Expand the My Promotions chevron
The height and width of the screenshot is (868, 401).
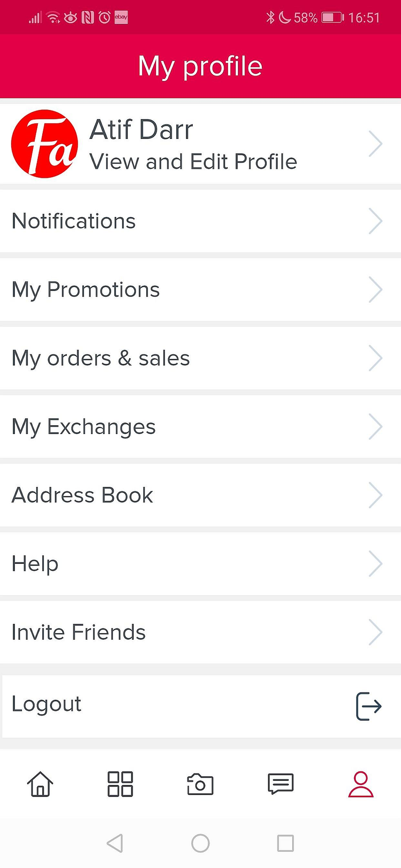[375, 289]
